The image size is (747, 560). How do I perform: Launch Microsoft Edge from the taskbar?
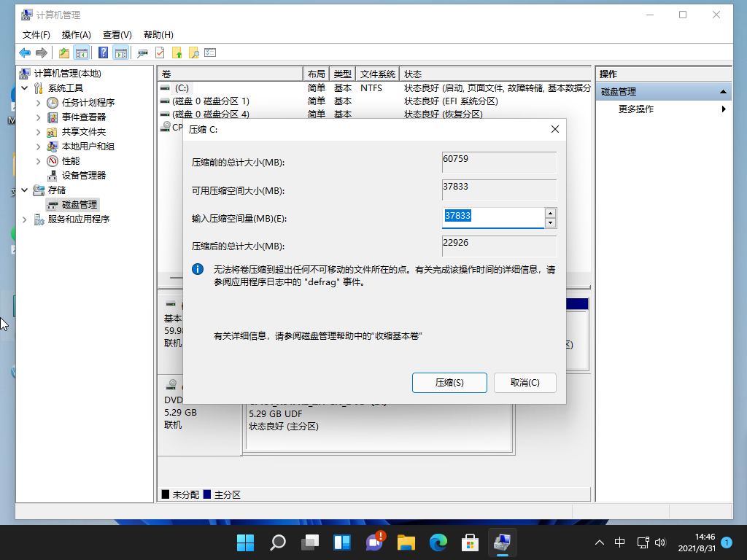click(x=438, y=542)
